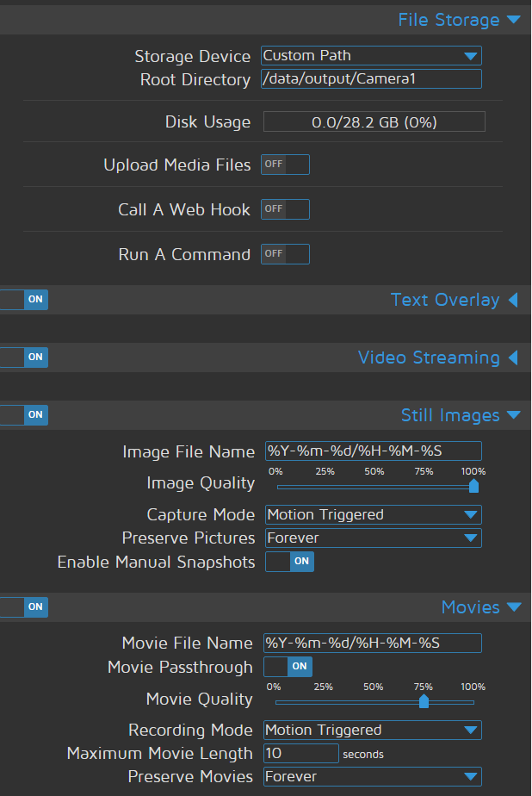532x796 pixels.
Task: Open the Preserve Movies dropdown
Action: (x=372, y=777)
